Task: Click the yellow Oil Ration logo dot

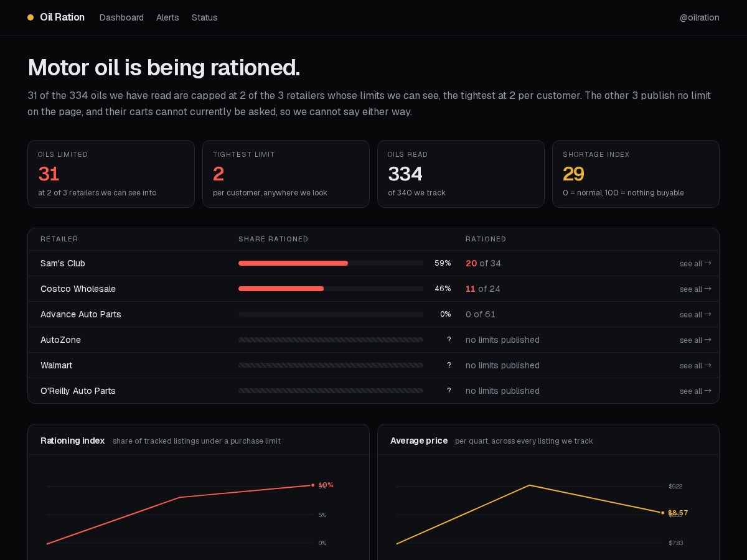Action: tap(31, 17)
